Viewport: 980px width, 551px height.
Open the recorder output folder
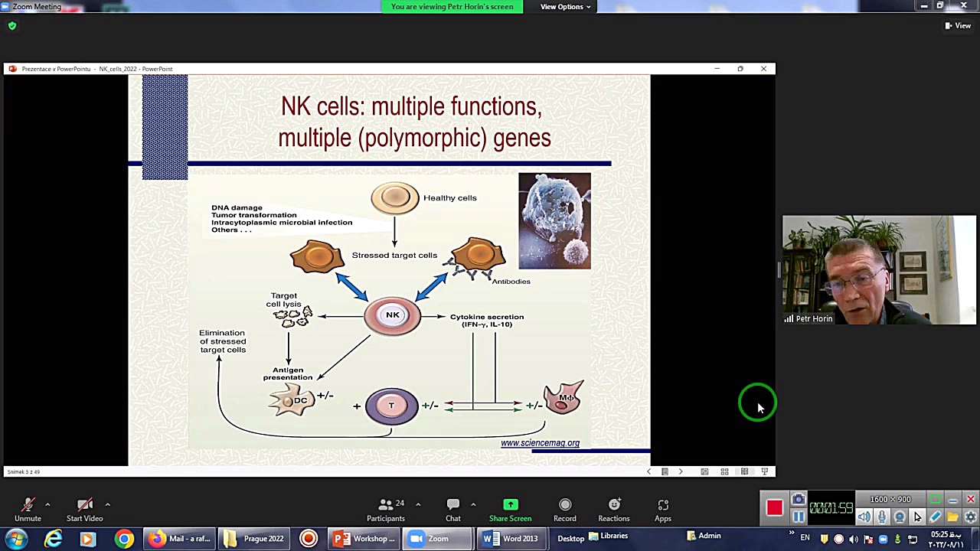(952, 517)
